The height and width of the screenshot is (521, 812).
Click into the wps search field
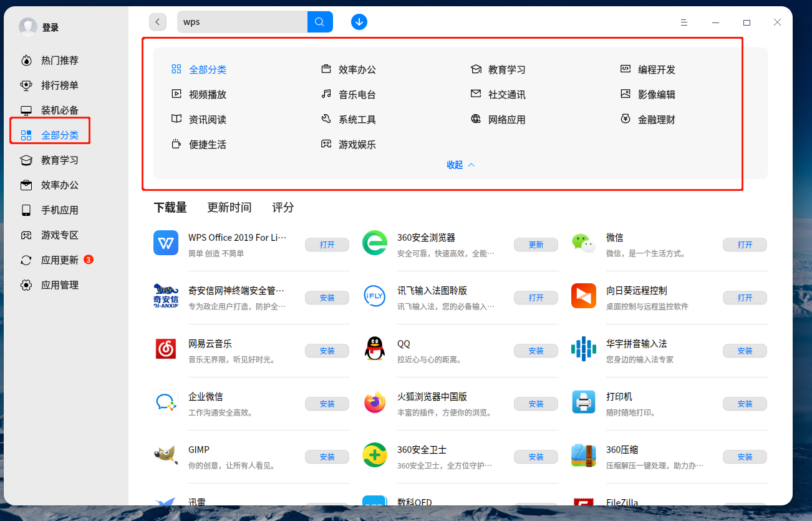242,22
